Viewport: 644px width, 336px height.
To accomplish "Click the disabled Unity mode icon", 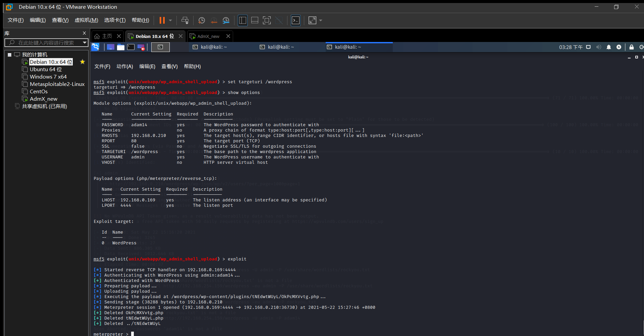I will [x=279, y=20].
